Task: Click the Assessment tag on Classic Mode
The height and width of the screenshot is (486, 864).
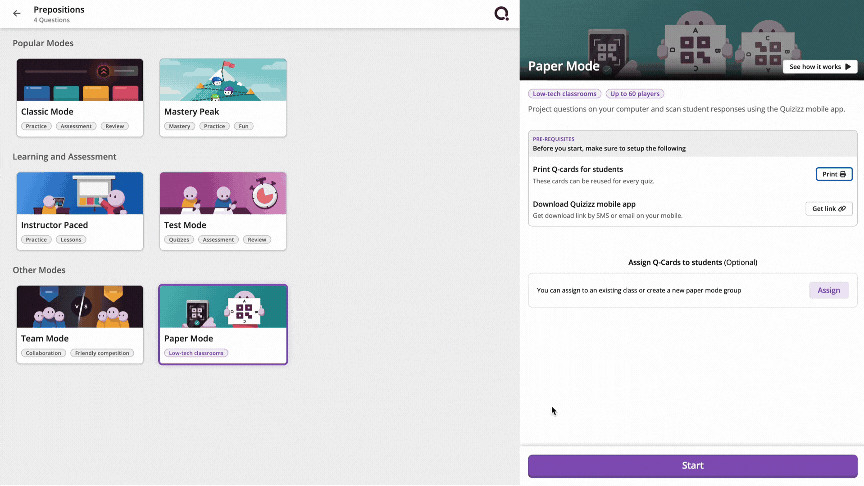Action: click(76, 126)
